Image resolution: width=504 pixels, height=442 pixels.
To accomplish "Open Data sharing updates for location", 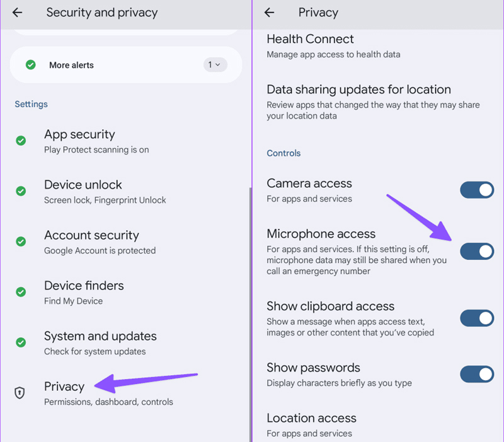I will pyautogui.click(x=358, y=90).
